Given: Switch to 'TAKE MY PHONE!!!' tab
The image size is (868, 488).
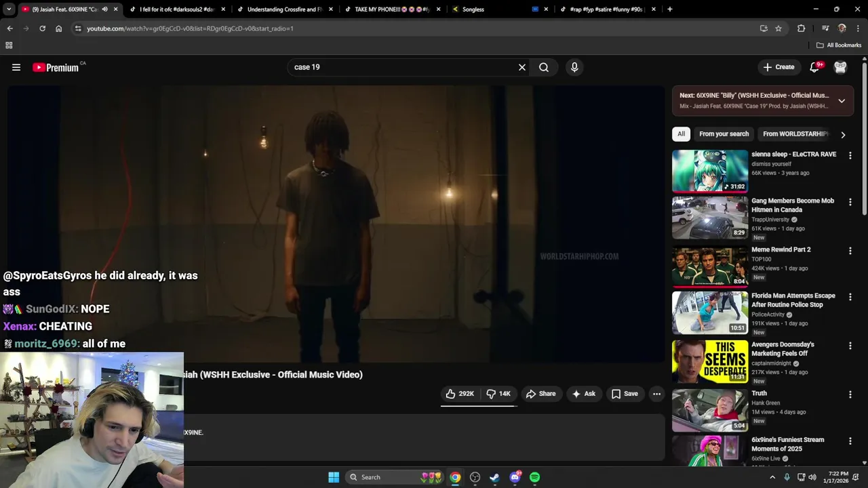Looking at the screenshot, I should [x=392, y=9].
